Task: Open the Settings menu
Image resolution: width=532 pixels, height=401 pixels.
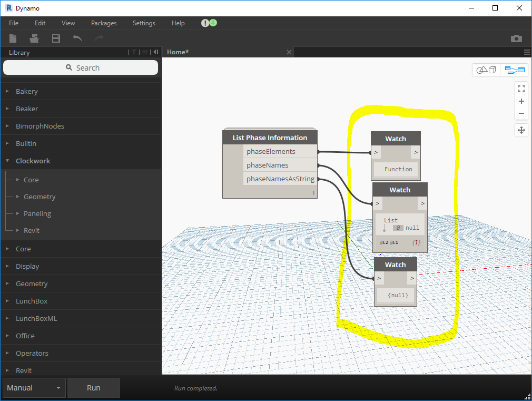Action: [144, 23]
